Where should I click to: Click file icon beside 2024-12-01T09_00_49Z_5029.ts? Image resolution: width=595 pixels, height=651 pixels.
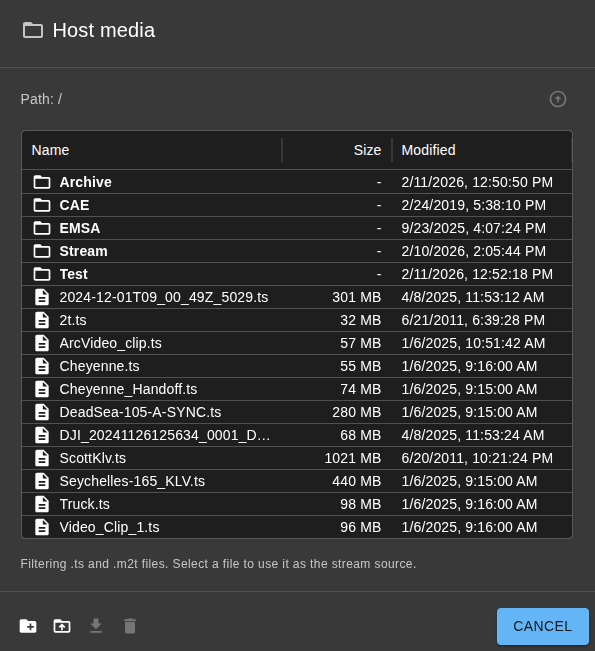pos(42,297)
